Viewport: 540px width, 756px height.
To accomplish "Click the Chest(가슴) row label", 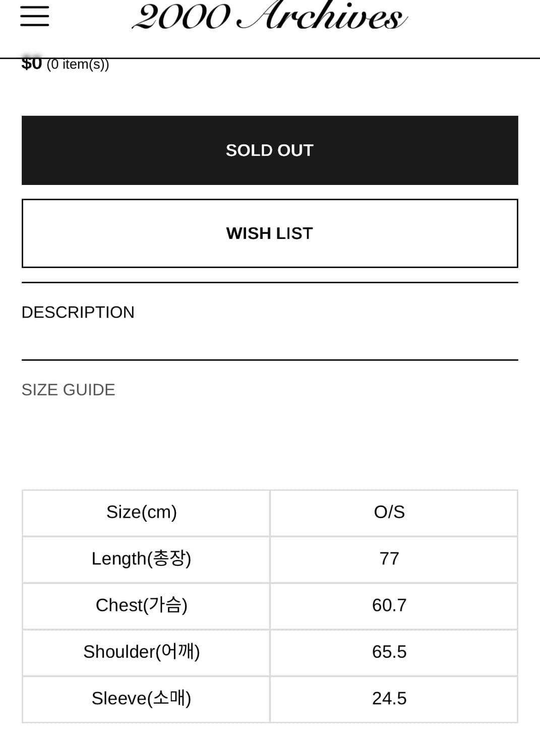I will pyautogui.click(x=142, y=605).
